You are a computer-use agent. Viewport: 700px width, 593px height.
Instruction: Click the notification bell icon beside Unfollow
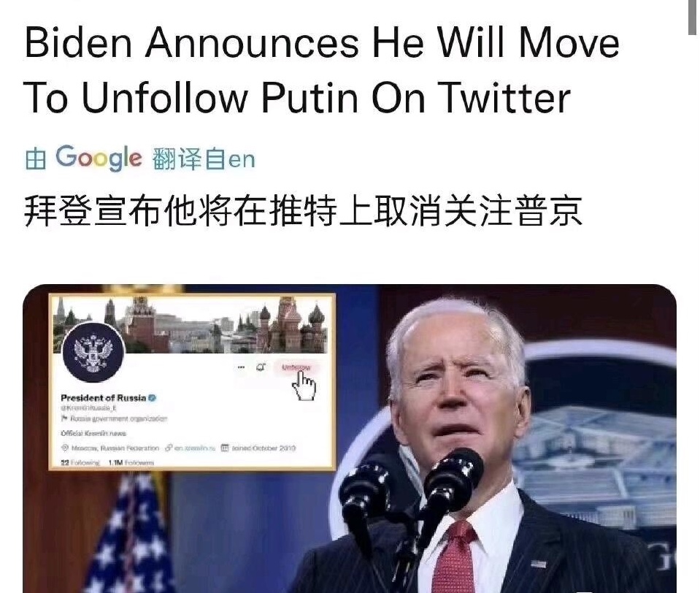[261, 367]
